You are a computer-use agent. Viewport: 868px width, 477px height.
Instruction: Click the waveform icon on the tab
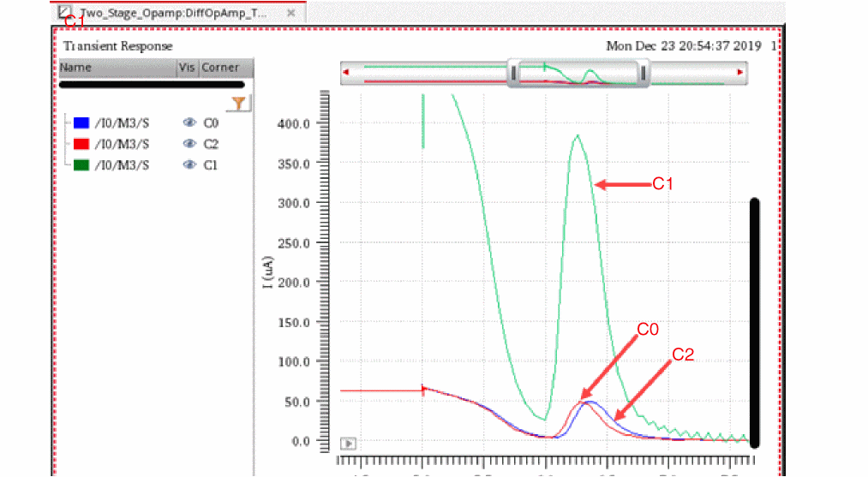[x=65, y=12]
